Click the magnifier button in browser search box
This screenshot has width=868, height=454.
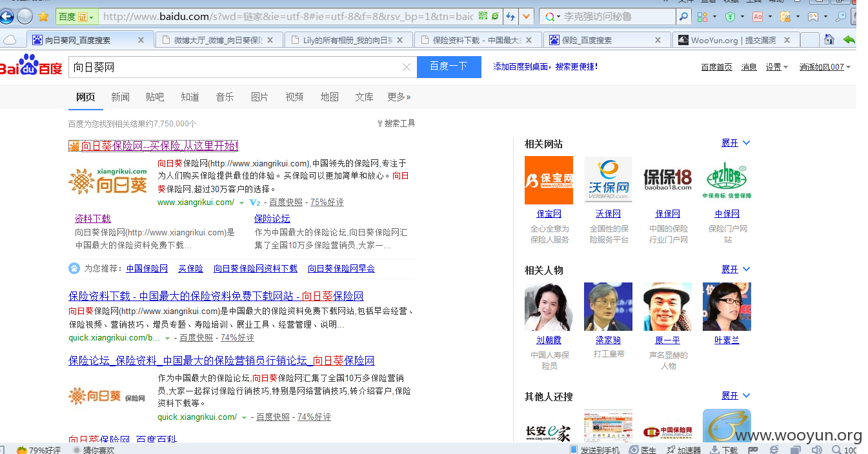683,16
